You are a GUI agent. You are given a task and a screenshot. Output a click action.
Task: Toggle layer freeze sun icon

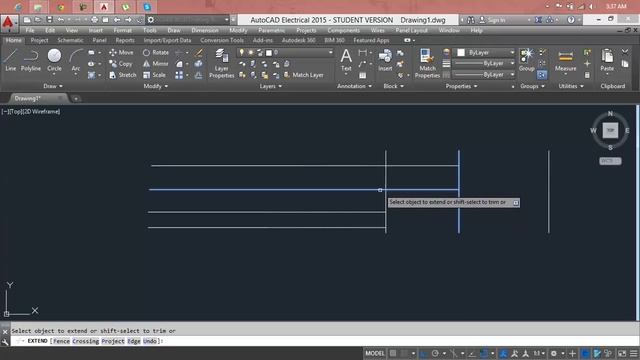[251, 53]
